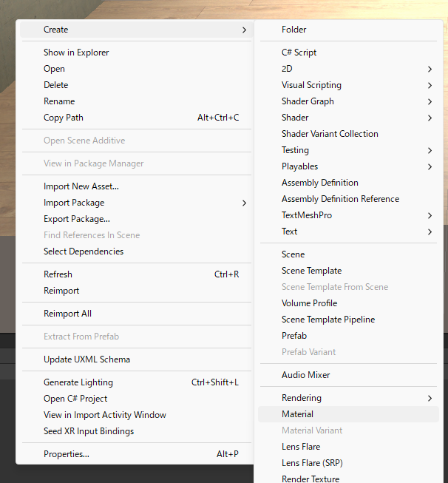
Task: Expand TextMeshPro chevron arrow
Action: point(430,216)
